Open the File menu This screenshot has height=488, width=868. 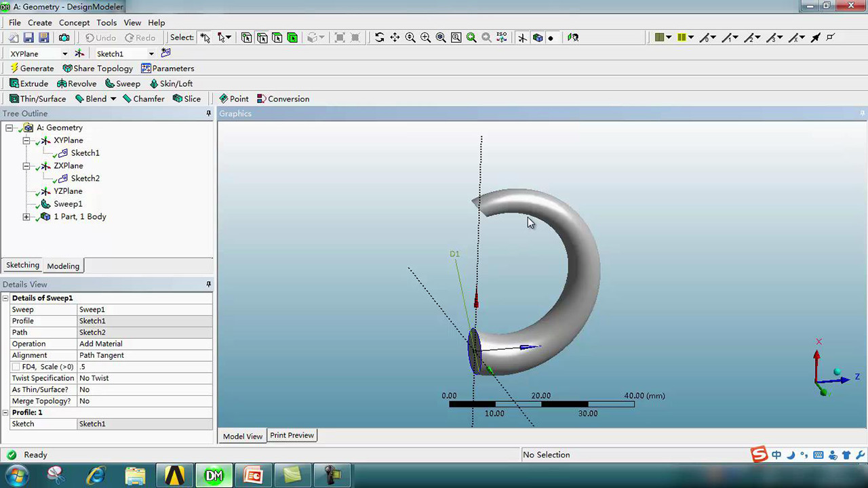(x=15, y=22)
